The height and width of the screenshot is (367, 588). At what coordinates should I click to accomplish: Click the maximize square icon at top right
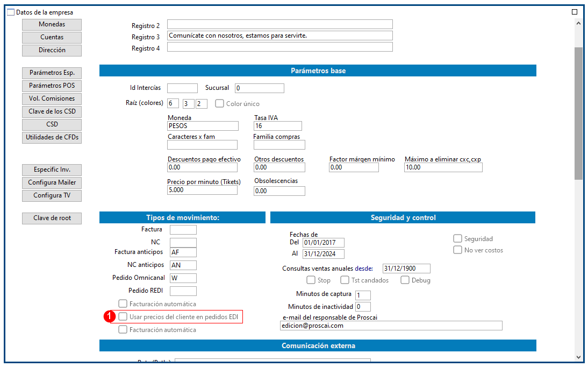point(574,12)
